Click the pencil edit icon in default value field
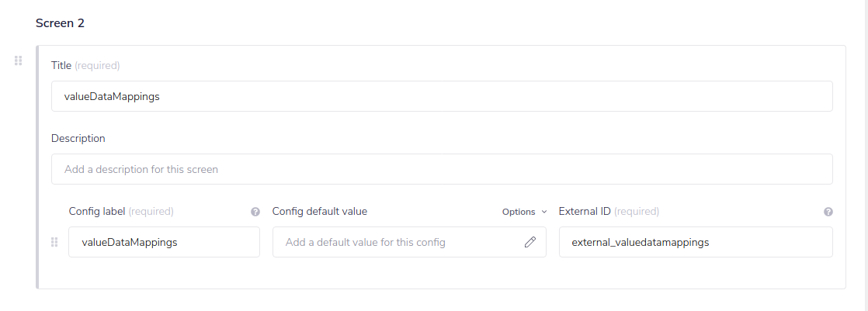The image size is (868, 311). (530, 242)
